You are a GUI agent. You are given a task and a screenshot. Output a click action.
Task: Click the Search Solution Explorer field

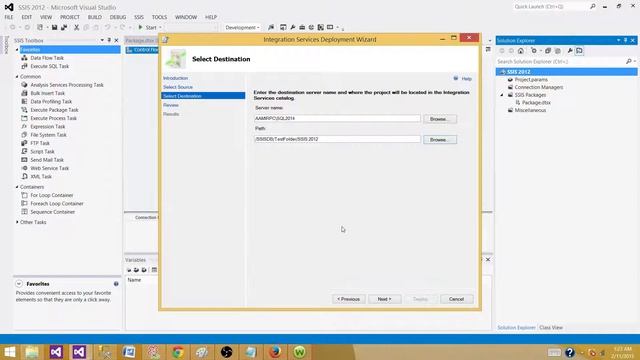562,62
